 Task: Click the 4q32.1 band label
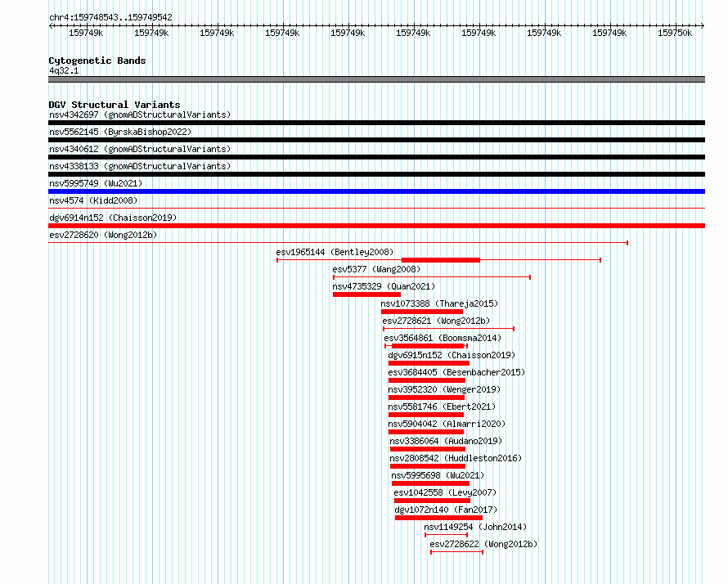(64, 70)
